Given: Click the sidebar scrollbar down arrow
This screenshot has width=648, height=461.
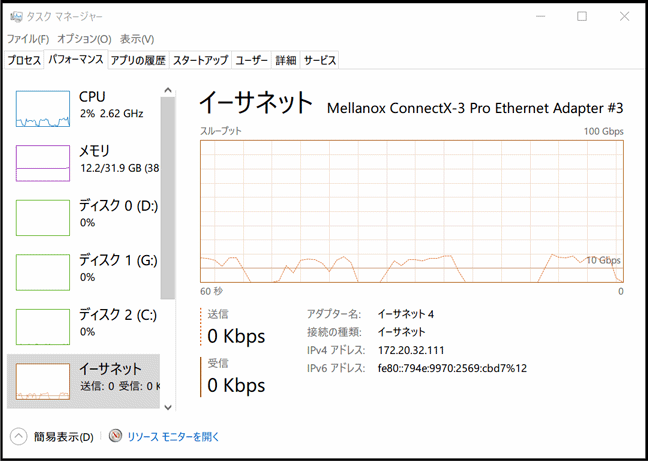Looking at the screenshot, I should (x=167, y=406).
